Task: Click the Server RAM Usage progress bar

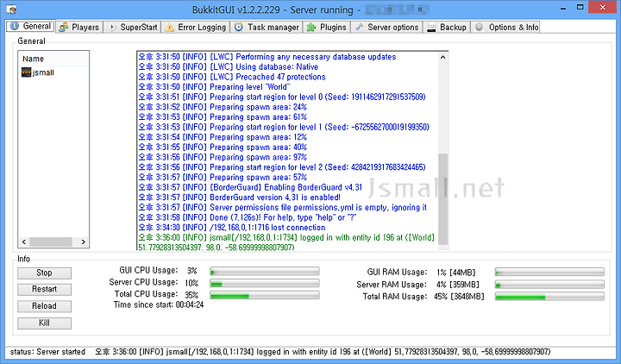Action: [549, 285]
